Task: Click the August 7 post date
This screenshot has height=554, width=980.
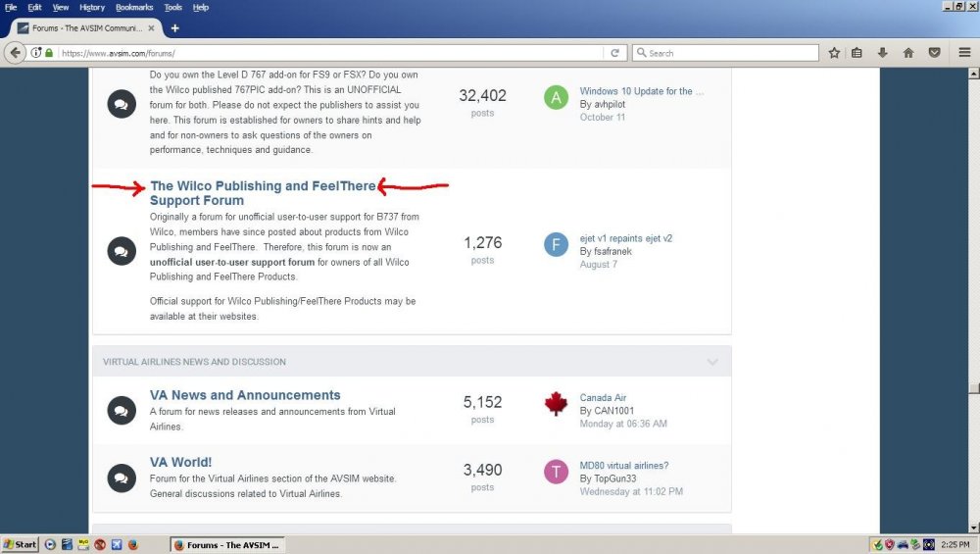Action: [x=598, y=265]
